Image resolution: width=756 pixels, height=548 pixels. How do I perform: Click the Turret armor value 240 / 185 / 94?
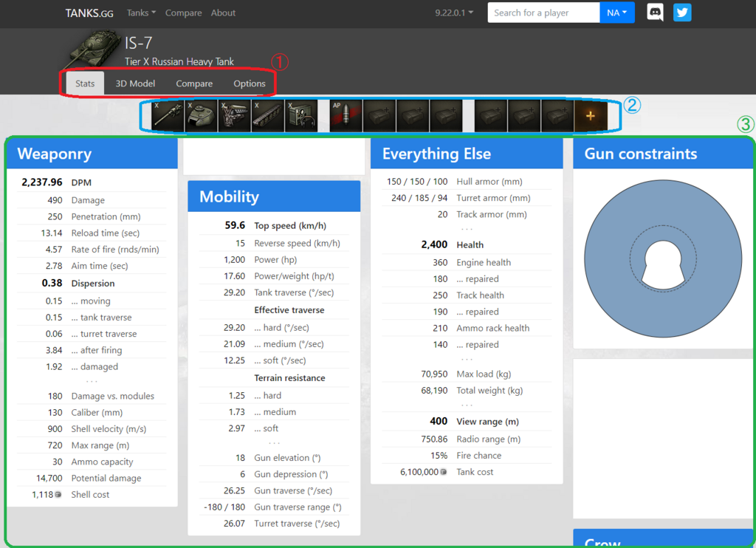[419, 198]
